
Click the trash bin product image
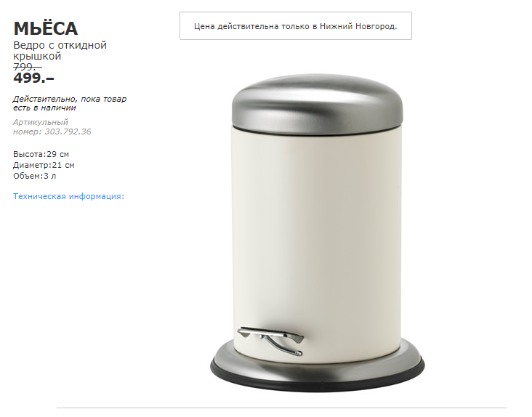(317, 232)
